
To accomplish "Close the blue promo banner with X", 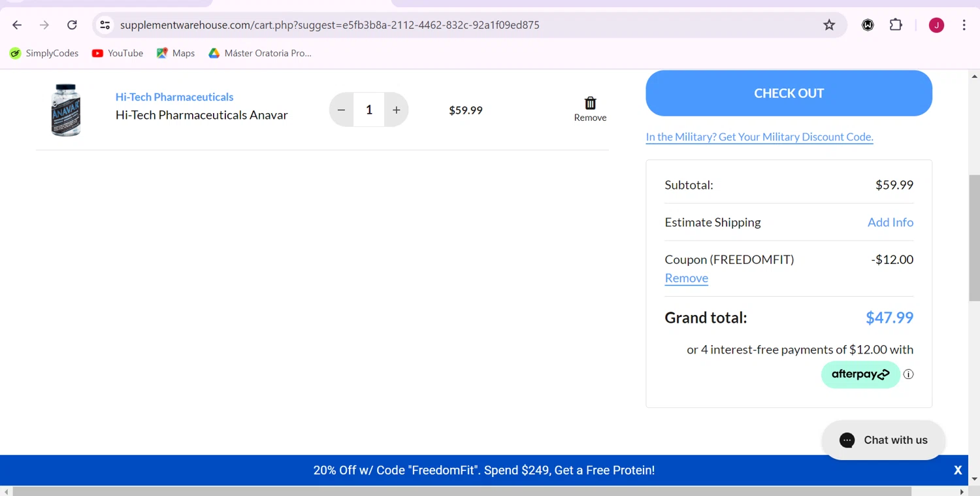I will click(958, 470).
